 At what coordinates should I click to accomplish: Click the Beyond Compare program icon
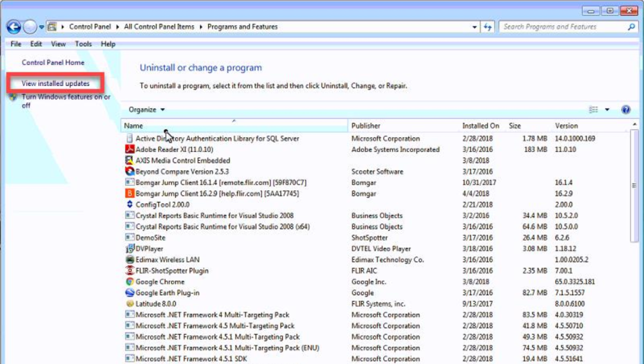coord(129,171)
